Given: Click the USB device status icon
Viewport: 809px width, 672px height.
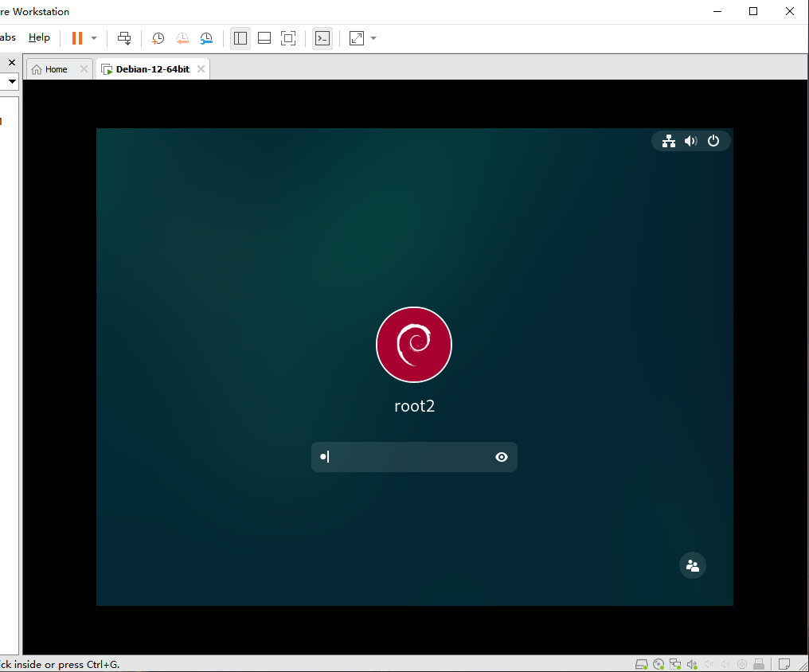Looking at the screenshot, I should (758, 664).
